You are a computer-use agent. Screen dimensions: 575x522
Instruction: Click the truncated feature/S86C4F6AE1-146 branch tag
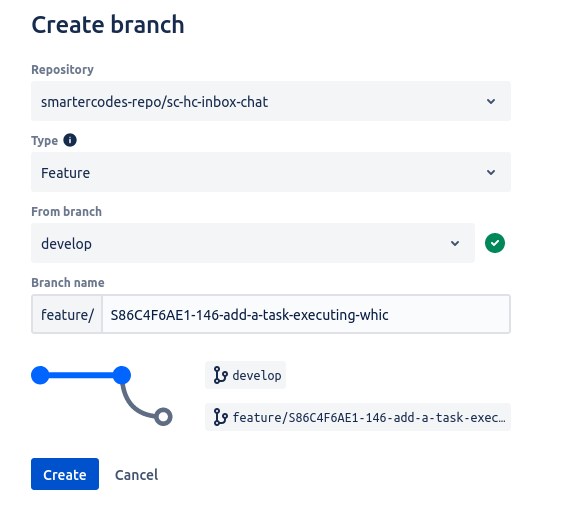coord(358,417)
